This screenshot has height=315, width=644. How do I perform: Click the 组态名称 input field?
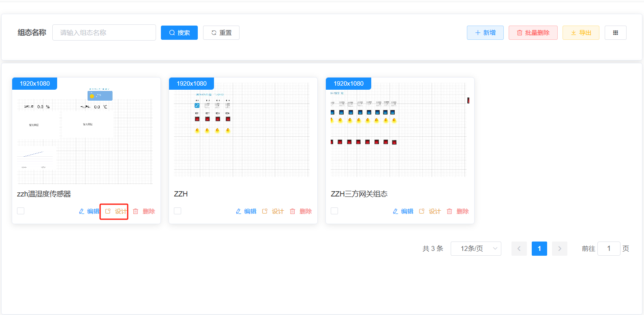click(x=104, y=32)
